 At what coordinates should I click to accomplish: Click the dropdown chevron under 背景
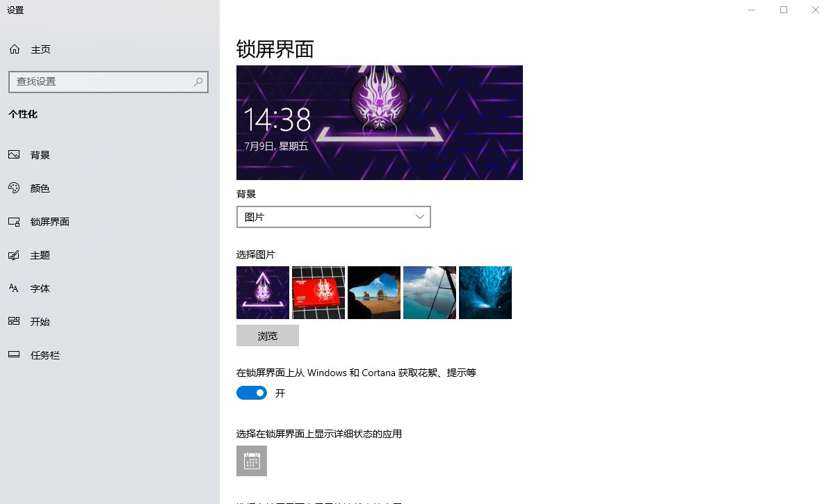pyautogui.click(x=419, y=217)
